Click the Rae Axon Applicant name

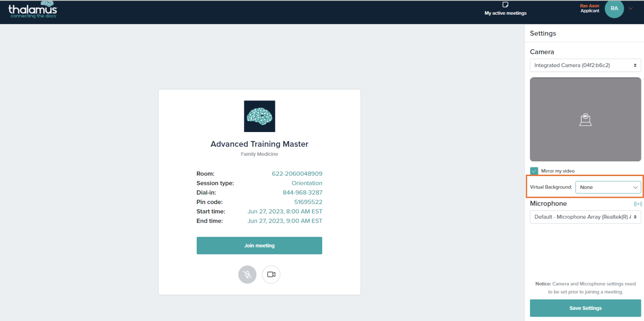(589, 8)
